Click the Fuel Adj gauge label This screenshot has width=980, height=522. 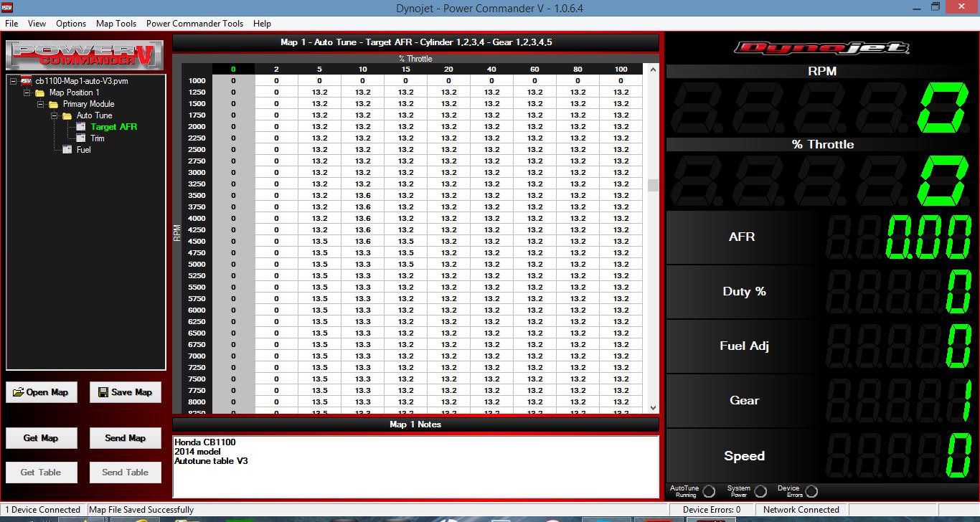pyautogui.click(x=744, y=346)
